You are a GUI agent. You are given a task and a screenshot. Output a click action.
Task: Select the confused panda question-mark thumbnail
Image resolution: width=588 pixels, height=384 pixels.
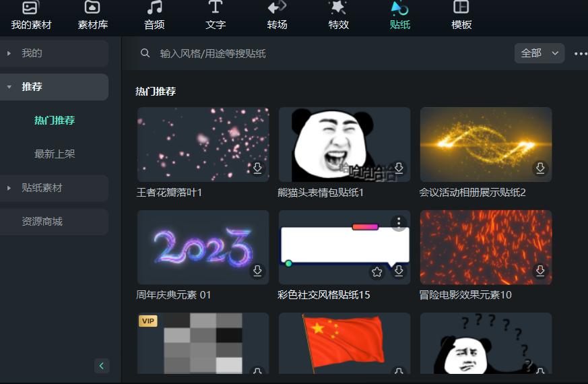(486, 344)
